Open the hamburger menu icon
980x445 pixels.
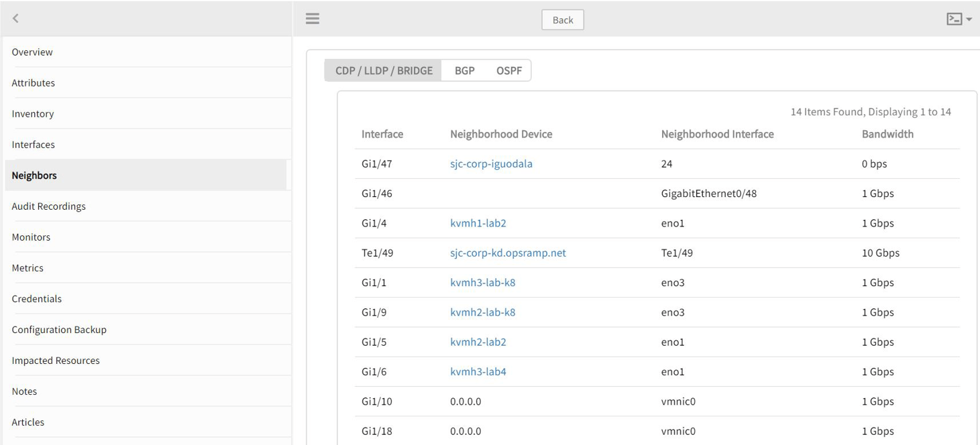coord(313,19)
